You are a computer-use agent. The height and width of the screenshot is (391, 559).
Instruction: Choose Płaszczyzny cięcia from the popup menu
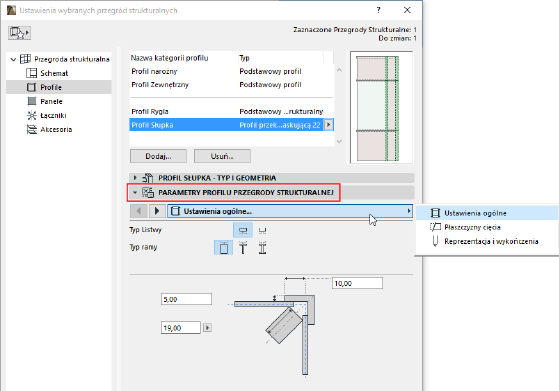(487, 227)
